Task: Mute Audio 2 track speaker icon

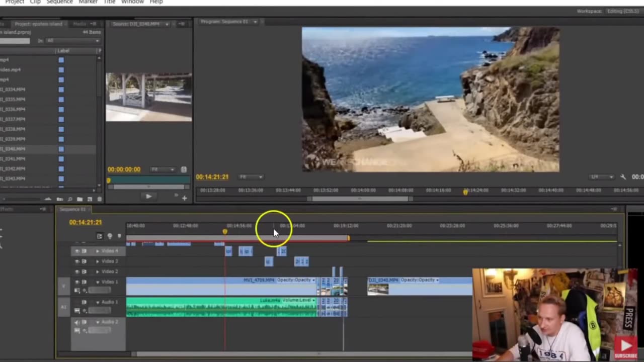Action: 76,322
